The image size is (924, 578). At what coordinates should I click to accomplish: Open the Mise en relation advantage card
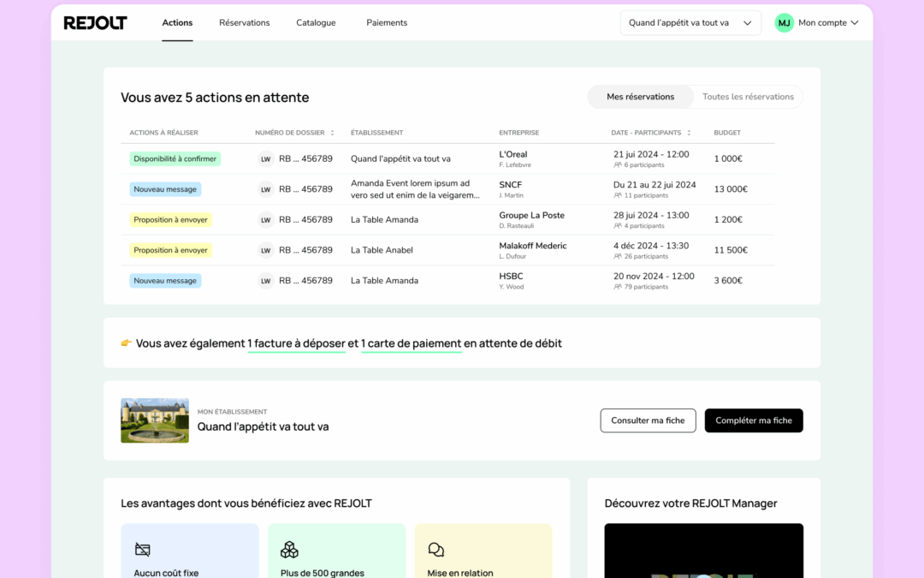click(x=483, y=551)
